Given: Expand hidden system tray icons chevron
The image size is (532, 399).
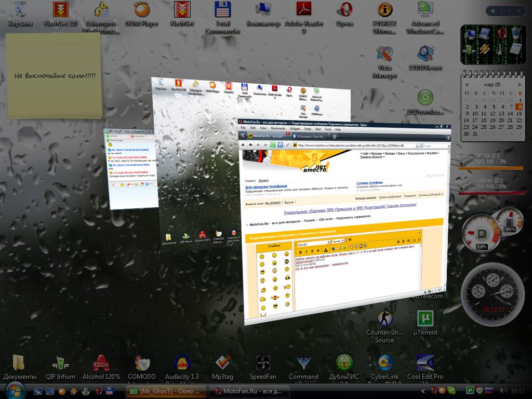Looking at the screenshot, I should click(x=423, y=391).
